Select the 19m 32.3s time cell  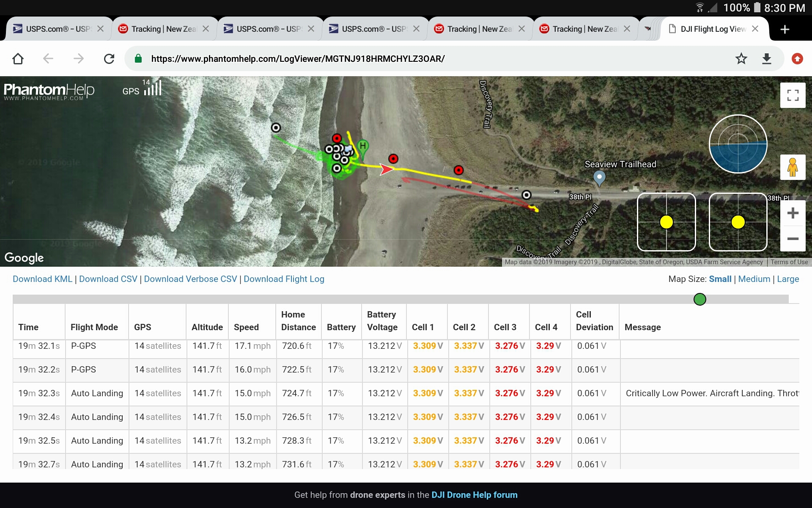(x=39, y=393)
